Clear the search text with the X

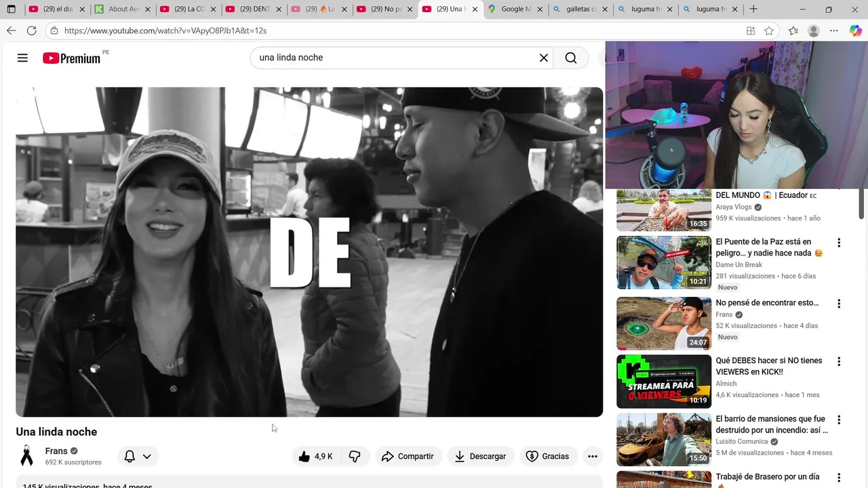point(543,58)
